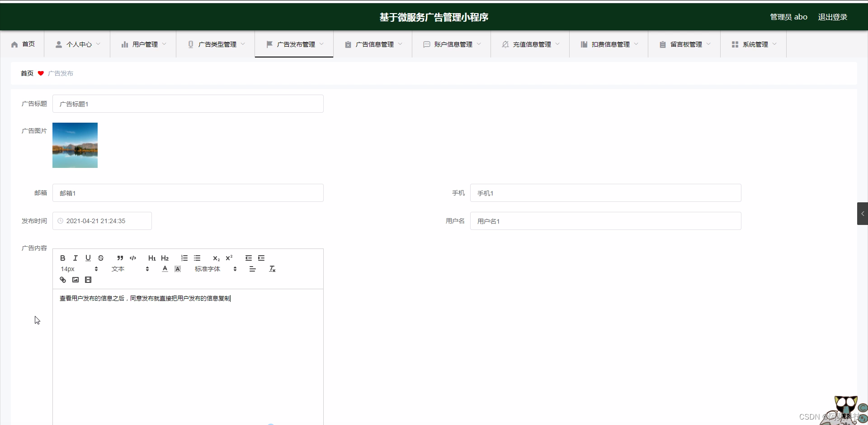Open the 留言板管理 menu
The image size is (868, 425).
pyautogui.click(x=684, y=44)
